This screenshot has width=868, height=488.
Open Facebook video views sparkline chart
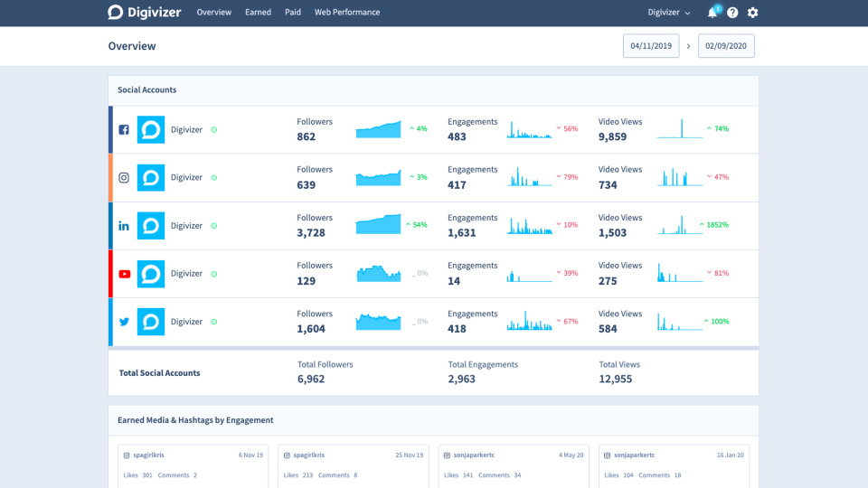680,128
